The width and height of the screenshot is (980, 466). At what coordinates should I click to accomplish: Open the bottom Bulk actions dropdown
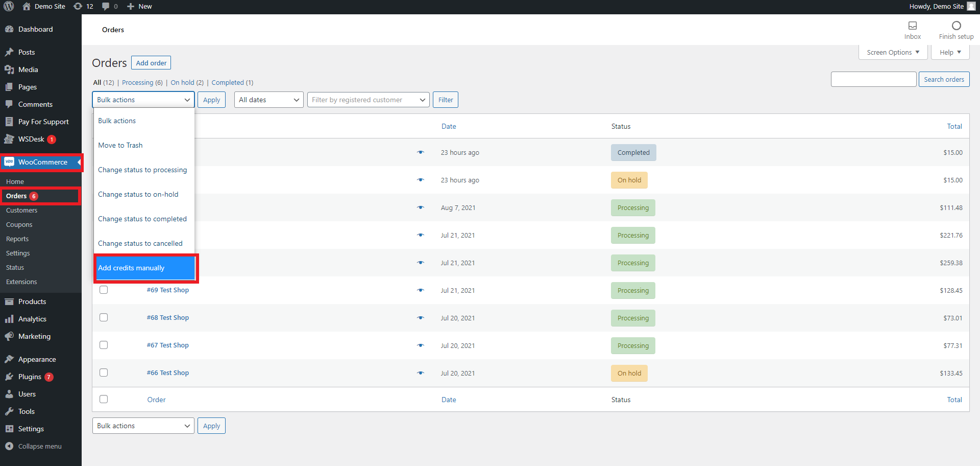point(143,426)
